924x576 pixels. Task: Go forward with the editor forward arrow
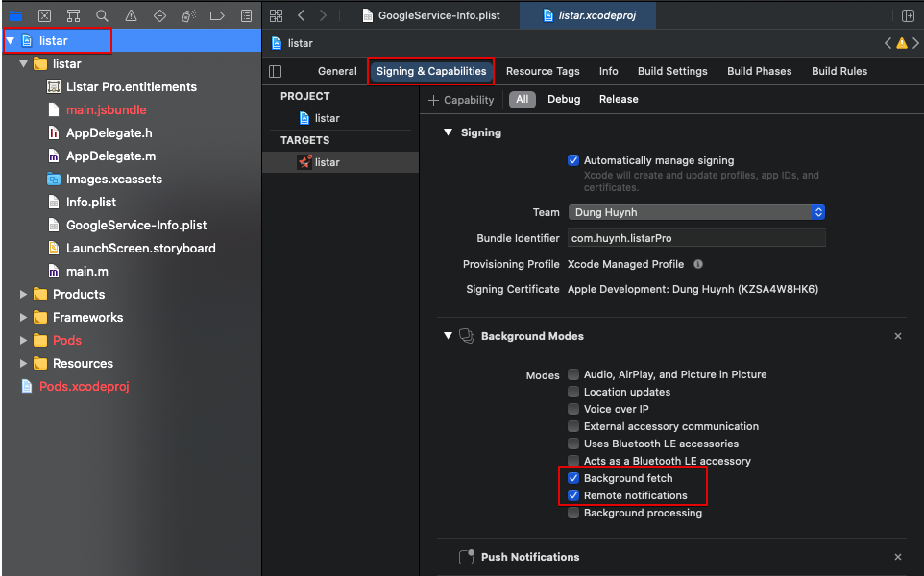pos(323,15)
